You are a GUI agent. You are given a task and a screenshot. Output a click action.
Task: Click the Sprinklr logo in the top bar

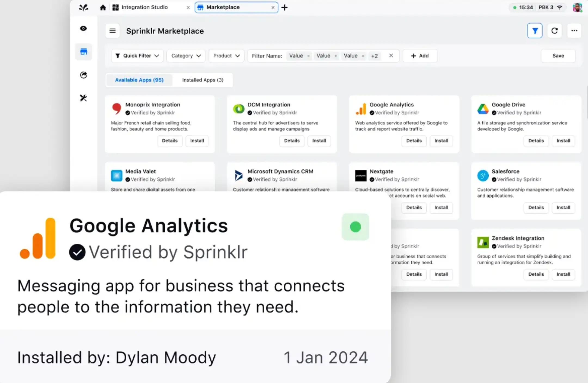click(83, 7)
